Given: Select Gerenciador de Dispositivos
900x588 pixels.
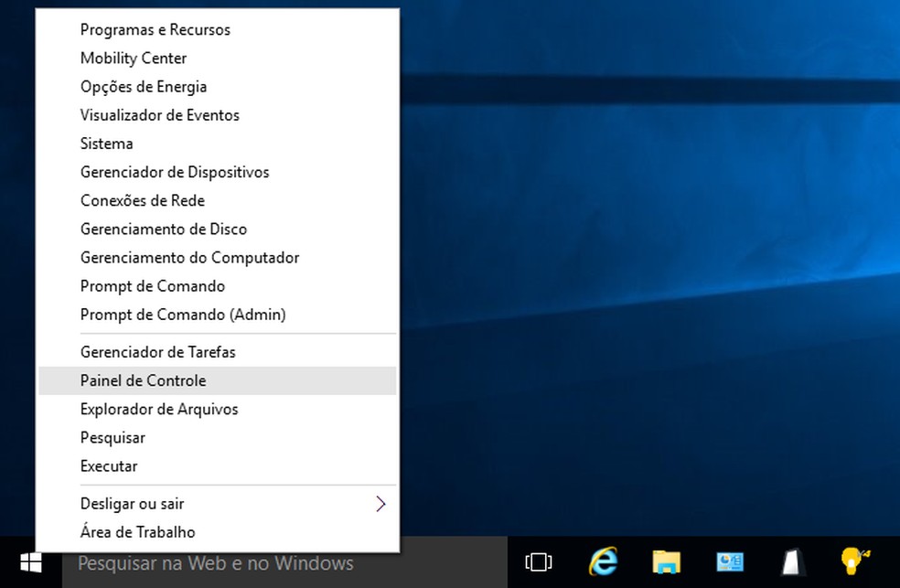Looking at the screenshot, I should (174, 172).
